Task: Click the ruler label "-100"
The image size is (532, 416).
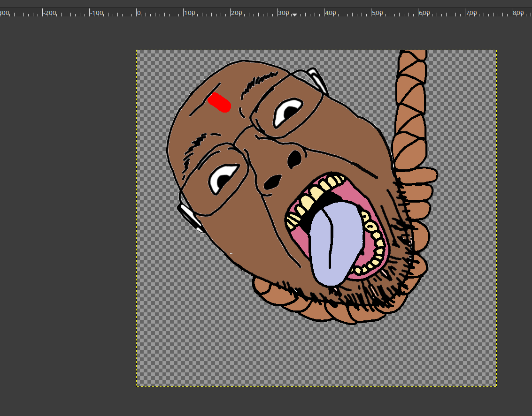Action: click(97, 13)
